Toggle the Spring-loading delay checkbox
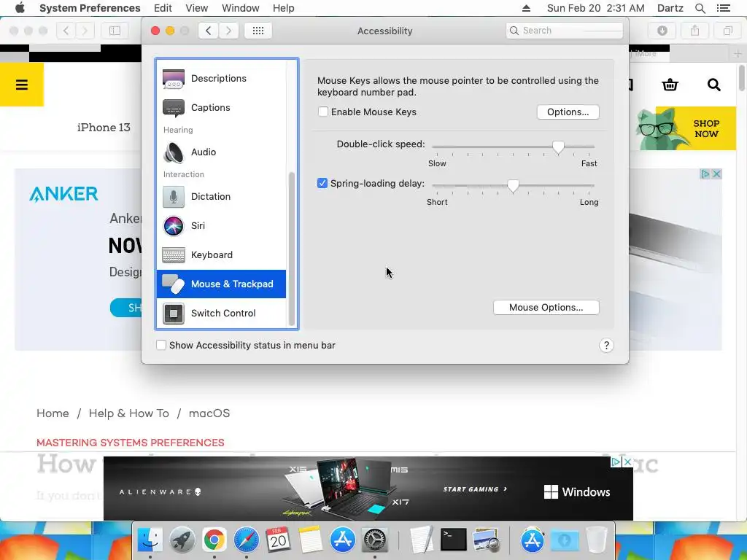The height and width of the screenshot is (560, 747). tap(322, 183)
